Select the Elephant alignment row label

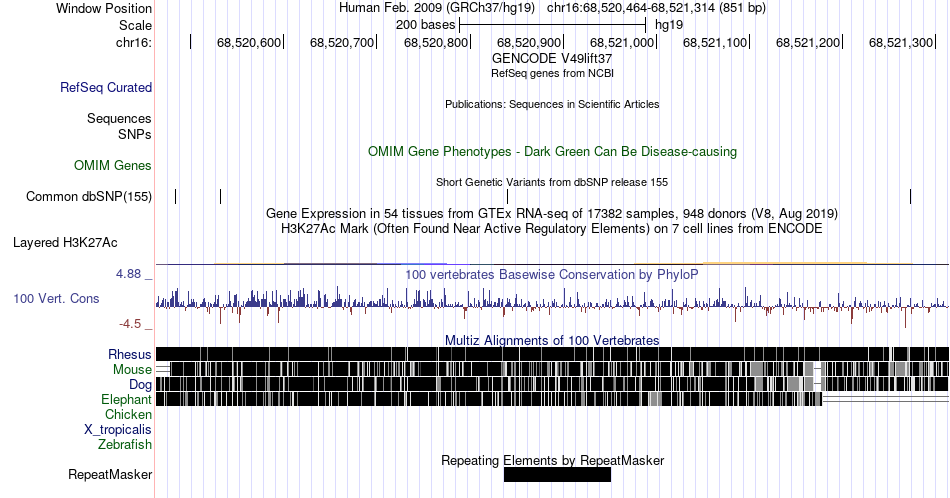click(x=126, y=399)
